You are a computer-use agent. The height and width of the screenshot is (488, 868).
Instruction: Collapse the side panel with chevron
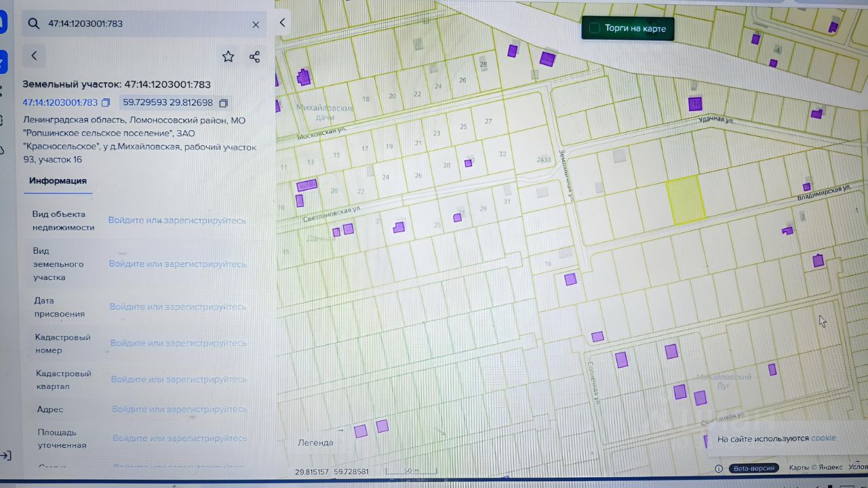point(282,22)
